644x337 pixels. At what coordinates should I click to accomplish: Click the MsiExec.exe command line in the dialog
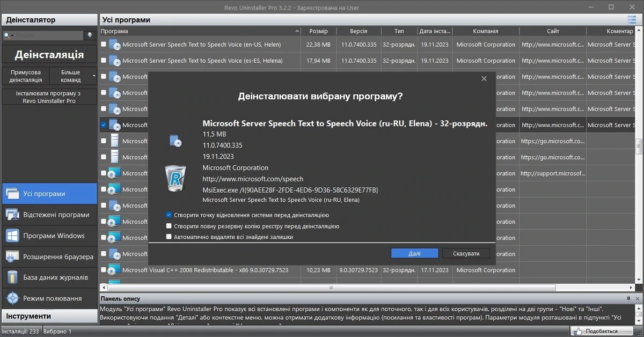(x=290, y=189)
